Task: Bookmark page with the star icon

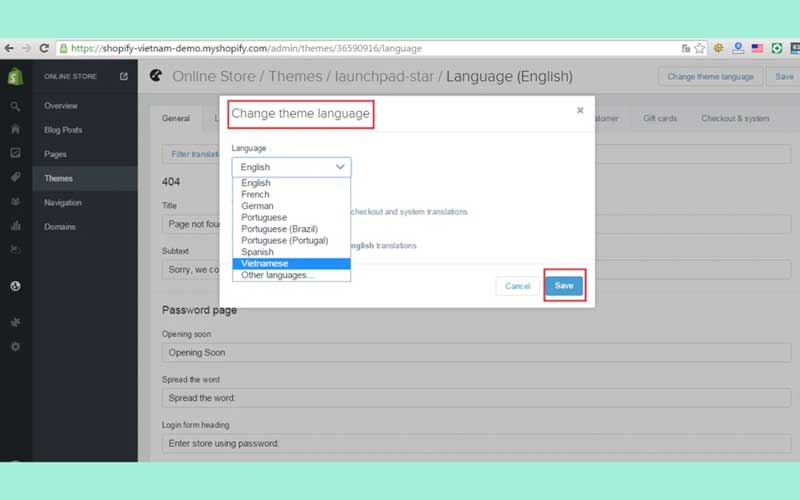Action: point(700,48)
